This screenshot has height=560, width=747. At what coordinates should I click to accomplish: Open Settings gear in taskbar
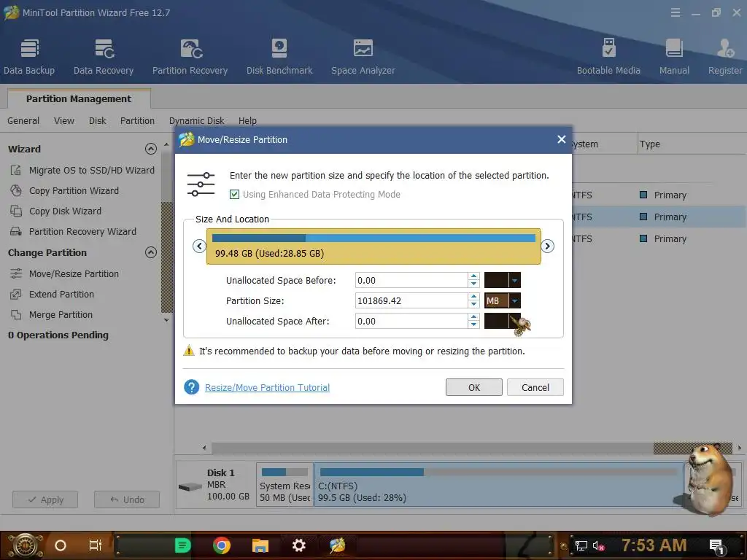(298, 545)
